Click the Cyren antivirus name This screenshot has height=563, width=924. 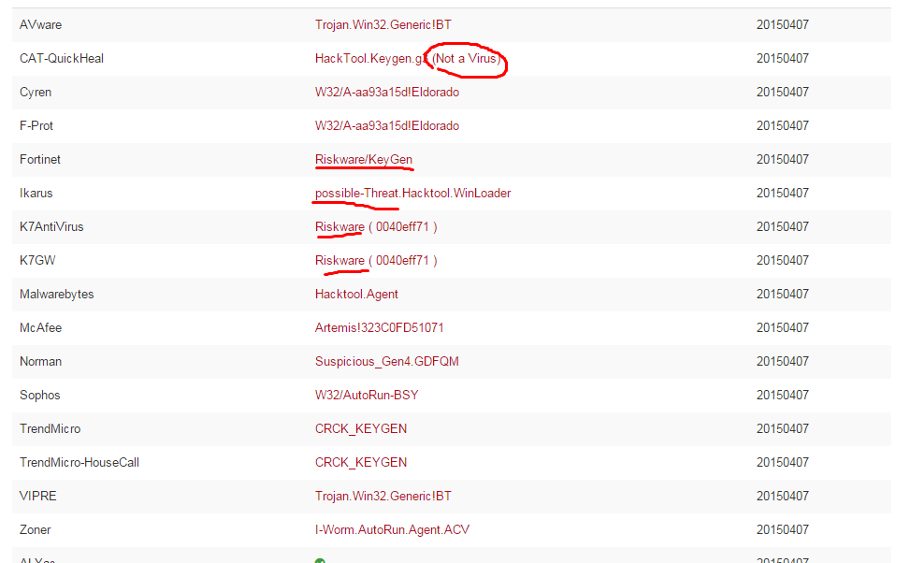coord(36,93)
